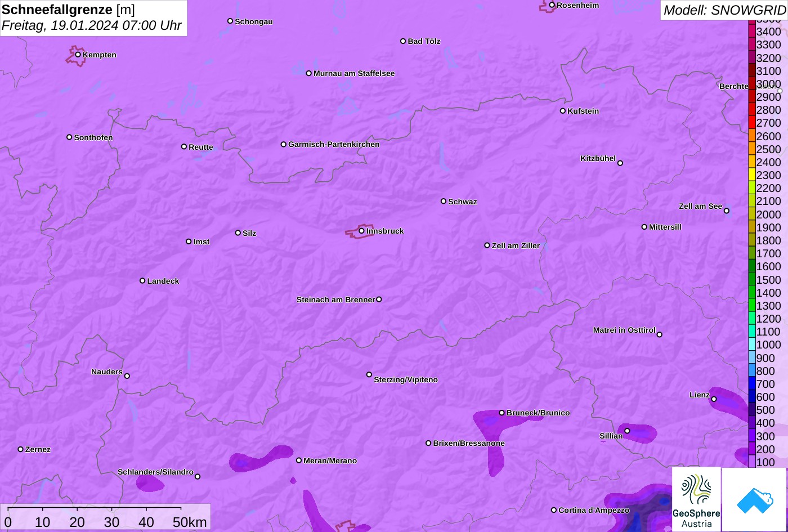Click the Zell am See marker
The width and height of the screenshot is (788, 532).
[x=727, y=211]
